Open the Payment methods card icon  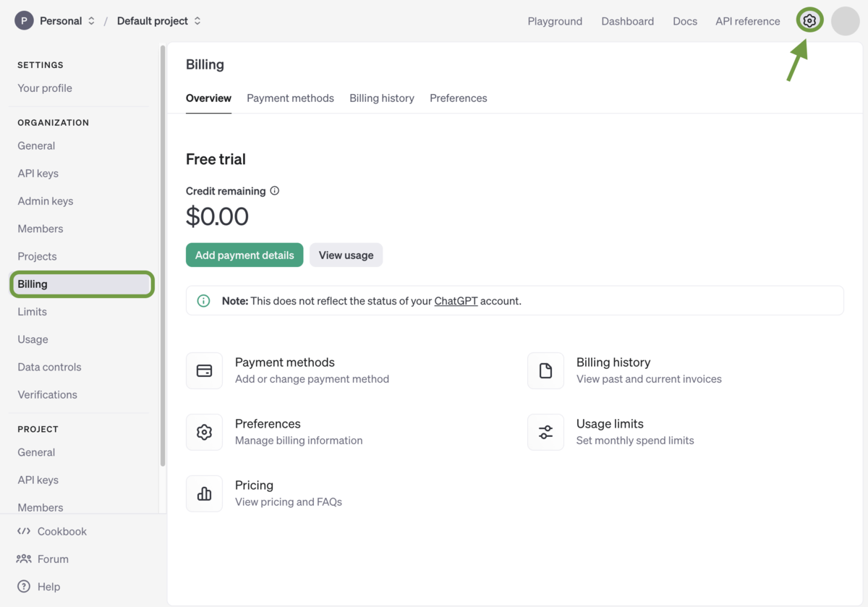[x=204, y=370]
